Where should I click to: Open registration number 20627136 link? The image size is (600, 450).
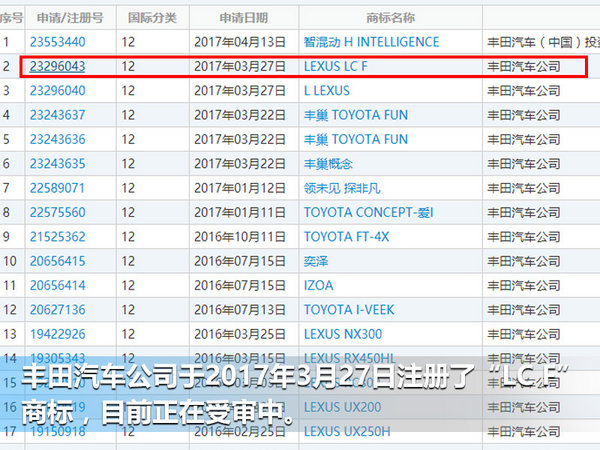pos(57,310)
